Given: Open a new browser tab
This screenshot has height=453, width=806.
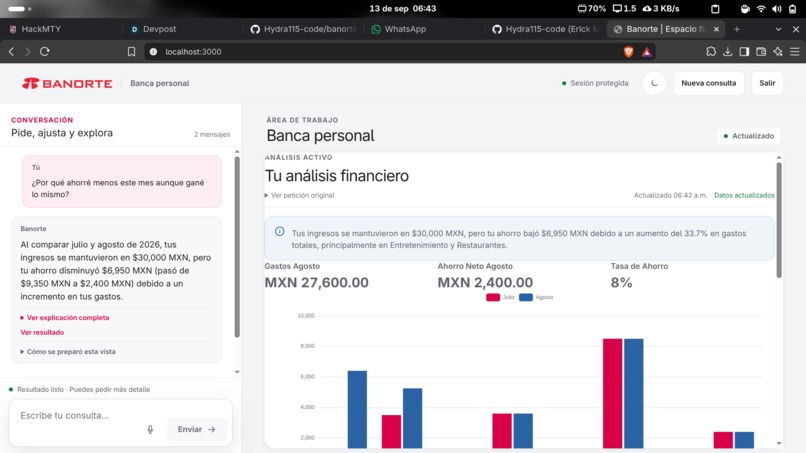Looking at the screenshot, I should coord(737,29).
